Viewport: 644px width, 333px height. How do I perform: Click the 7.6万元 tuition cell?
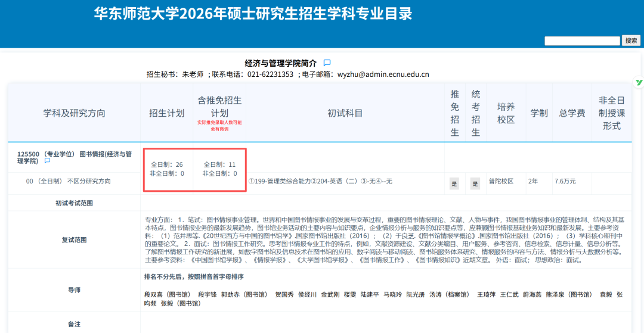click(566, 181)
